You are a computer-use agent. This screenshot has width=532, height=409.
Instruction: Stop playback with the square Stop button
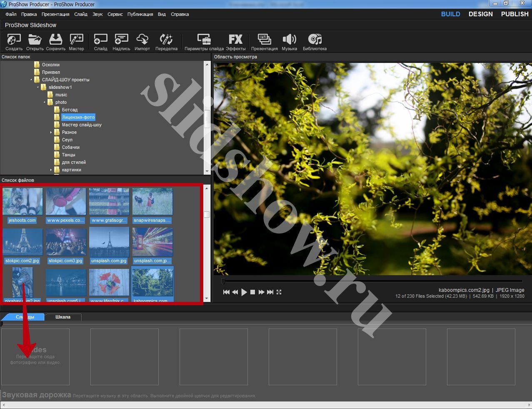tap(252, 292)
